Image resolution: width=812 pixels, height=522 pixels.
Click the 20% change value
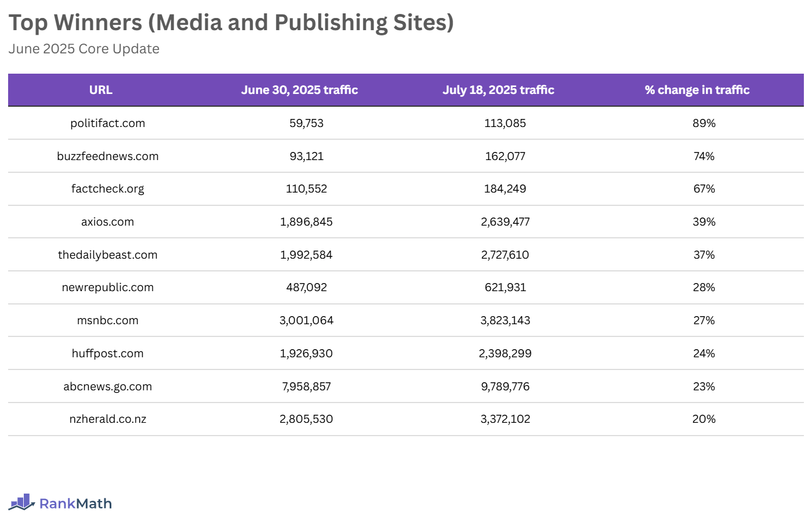704,419
